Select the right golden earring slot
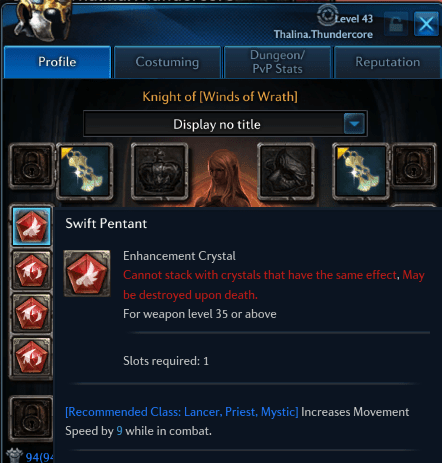This screenshot has width=442, height=463. click(361, 171)
